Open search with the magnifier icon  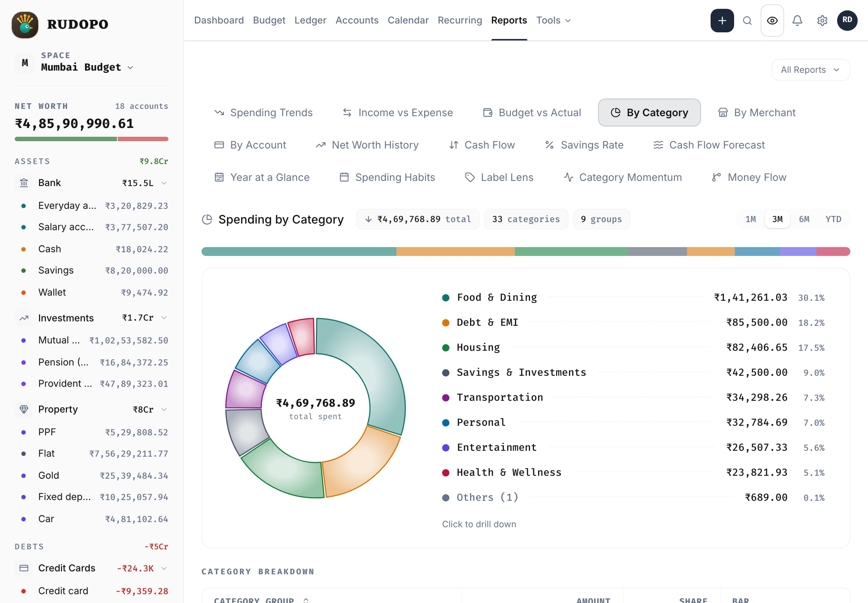point(747,20)
